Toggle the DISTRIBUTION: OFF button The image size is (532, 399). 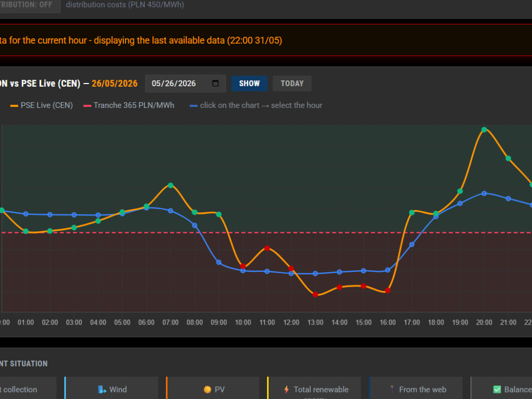point(30,5)
